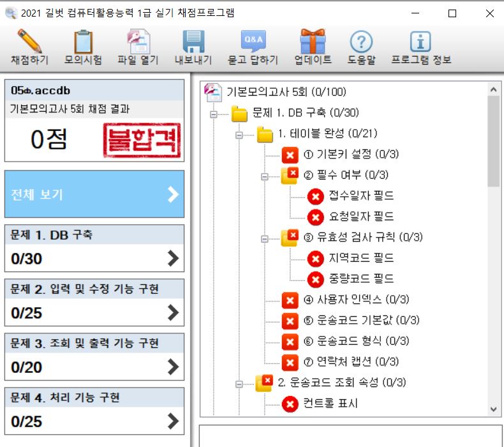
Task: Select the 전체 보기 button
Action: 94,195
